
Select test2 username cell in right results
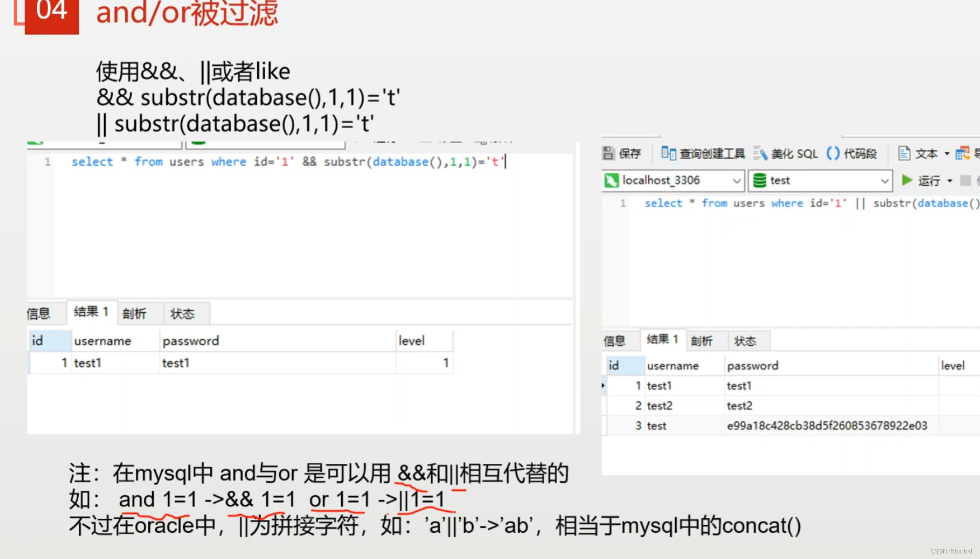coord(684,406)
